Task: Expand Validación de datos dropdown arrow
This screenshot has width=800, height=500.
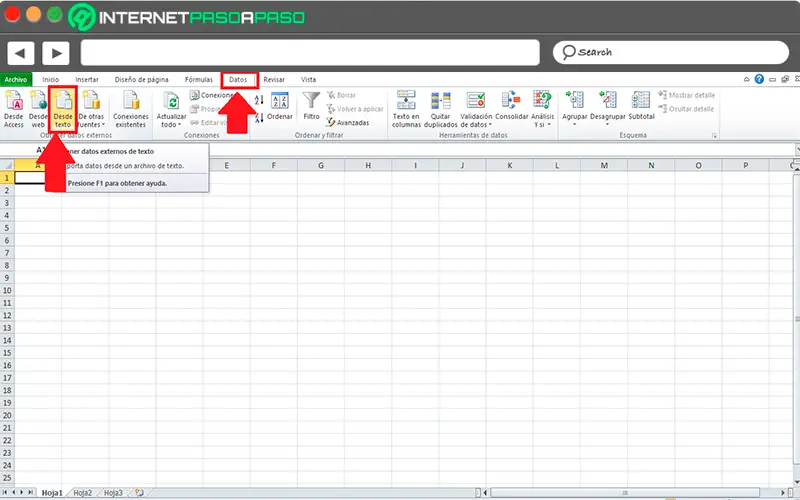Action: (x=490, y=125)
